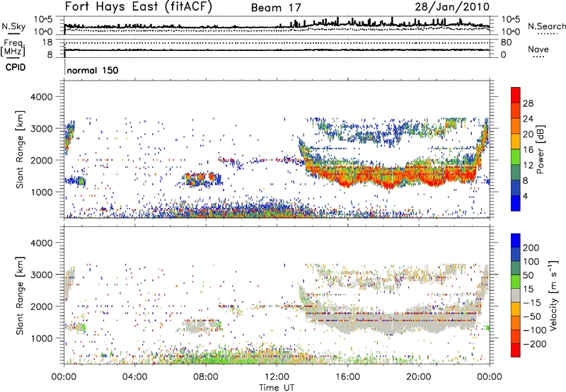Click the "Time UT" axis title

point(277,388)
